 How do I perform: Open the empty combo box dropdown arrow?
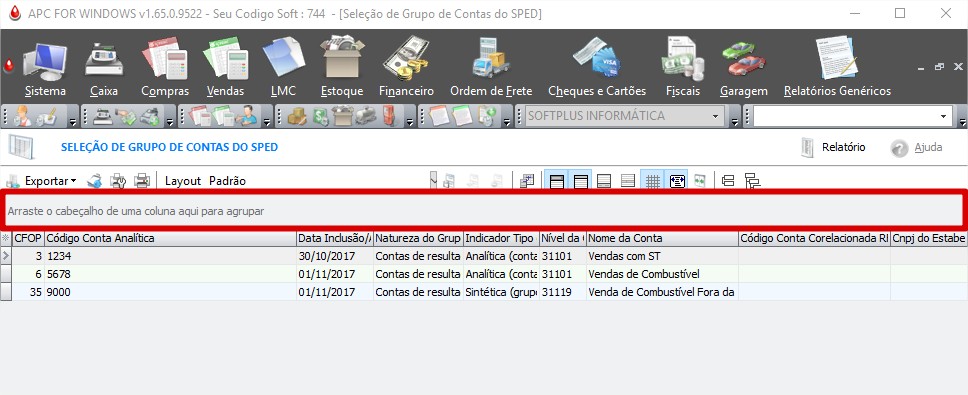point(943,116)
